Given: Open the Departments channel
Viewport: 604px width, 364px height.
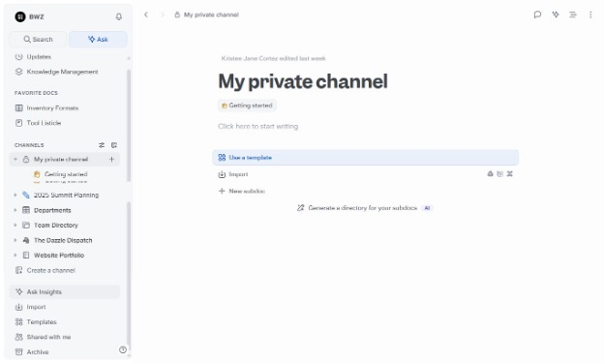Looking at the screenshot, I should 52,210.
